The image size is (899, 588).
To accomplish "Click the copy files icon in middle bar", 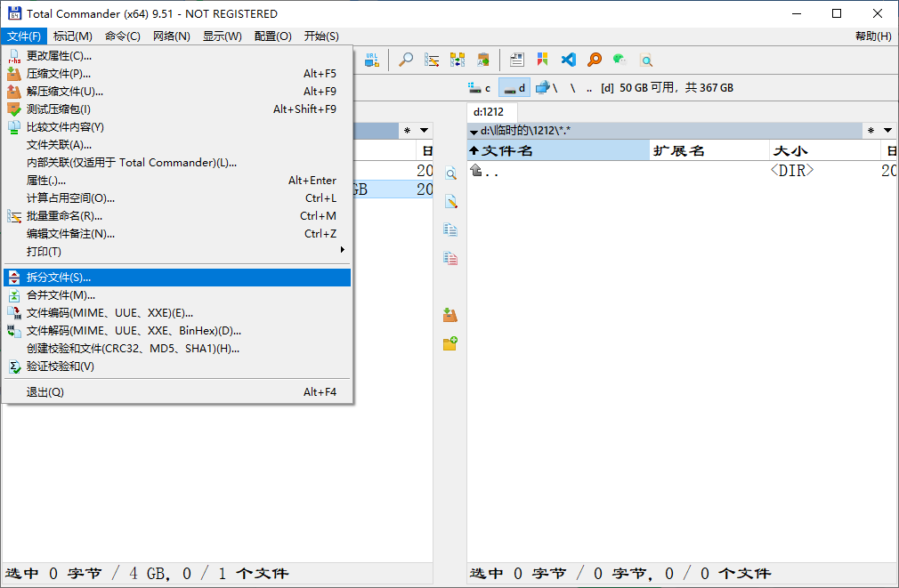I will [x=450, y=230].
